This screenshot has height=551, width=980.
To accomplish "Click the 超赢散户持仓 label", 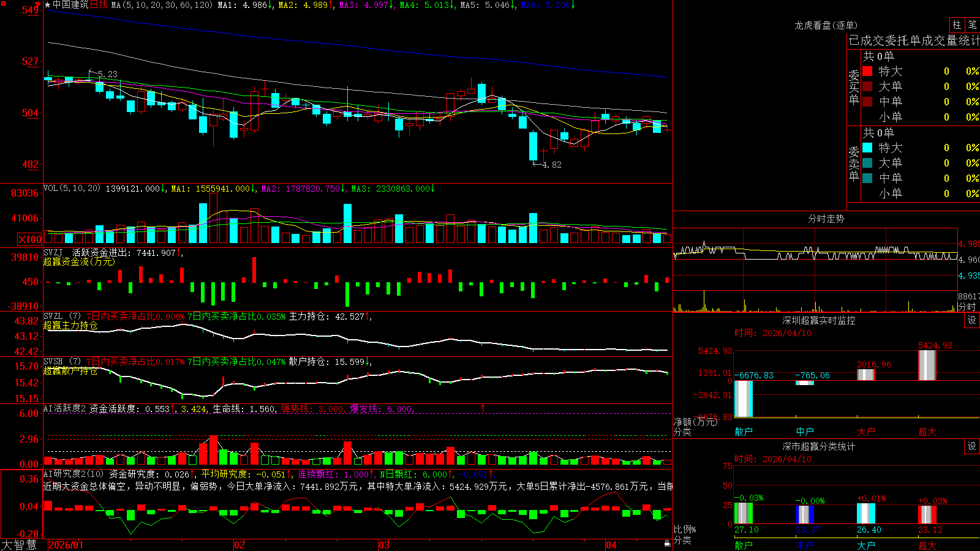I will 70,370.
